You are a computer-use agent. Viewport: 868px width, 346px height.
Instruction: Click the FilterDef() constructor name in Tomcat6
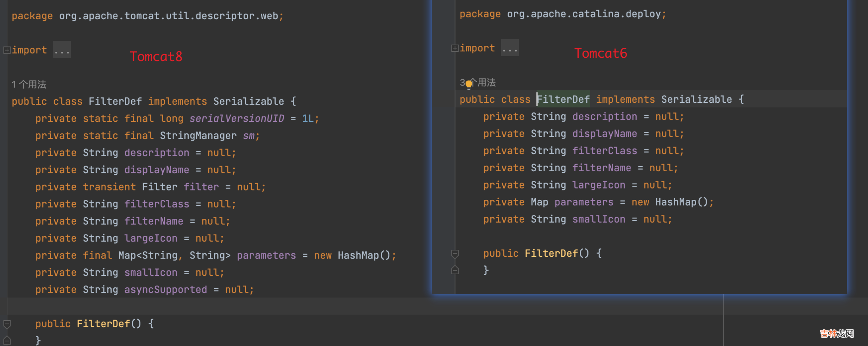coord(551,254)
